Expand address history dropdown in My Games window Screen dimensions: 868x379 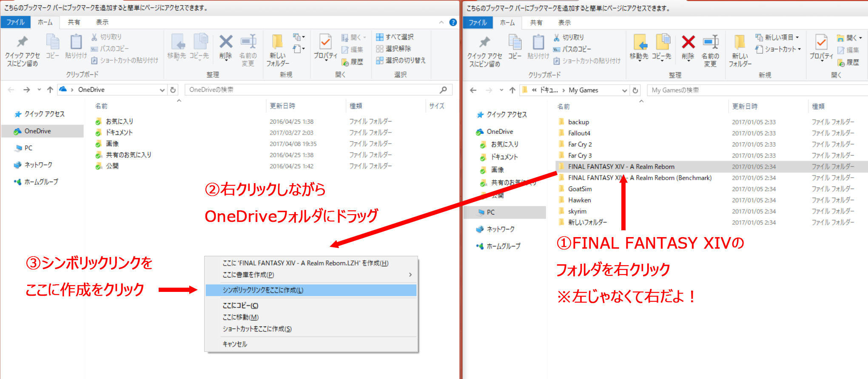coord(624,90)
